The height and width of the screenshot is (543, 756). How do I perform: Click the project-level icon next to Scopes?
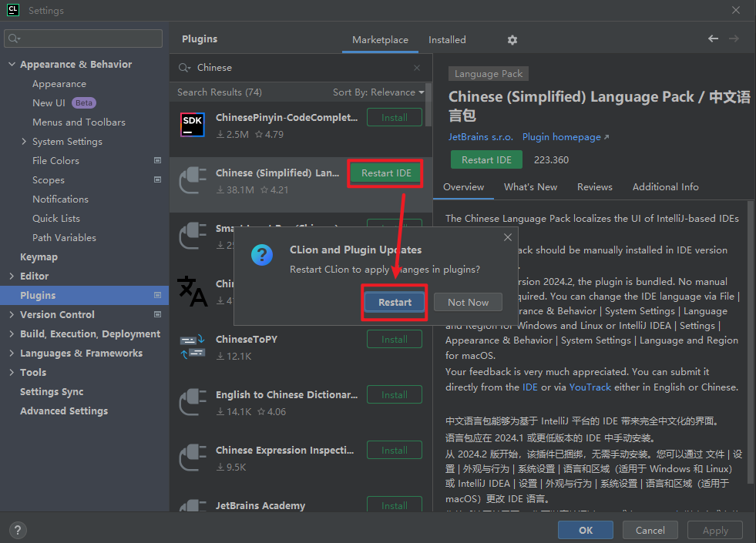pos(157,179)
